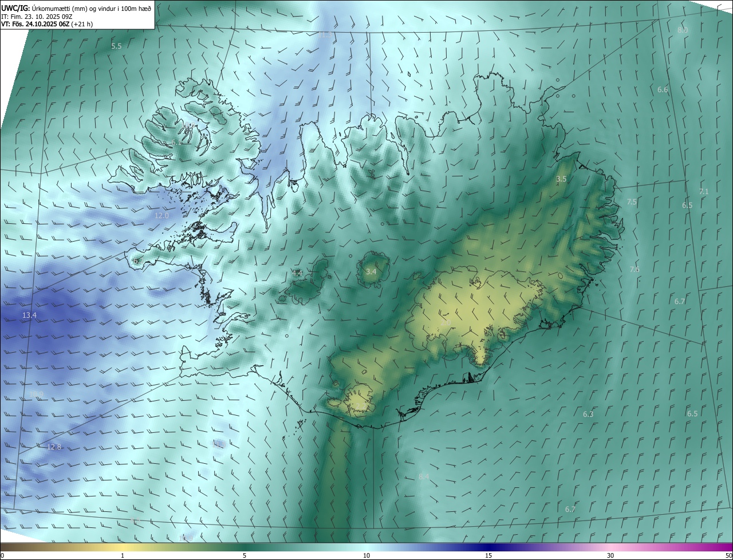
Task: Select the 6.6 value label
Action: [663, 90]
